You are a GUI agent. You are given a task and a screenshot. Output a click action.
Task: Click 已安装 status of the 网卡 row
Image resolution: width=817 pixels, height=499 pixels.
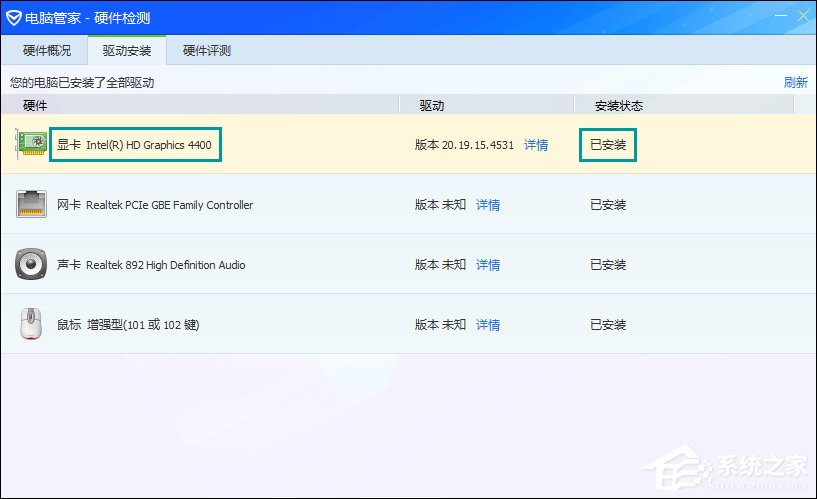pos(608,205)
